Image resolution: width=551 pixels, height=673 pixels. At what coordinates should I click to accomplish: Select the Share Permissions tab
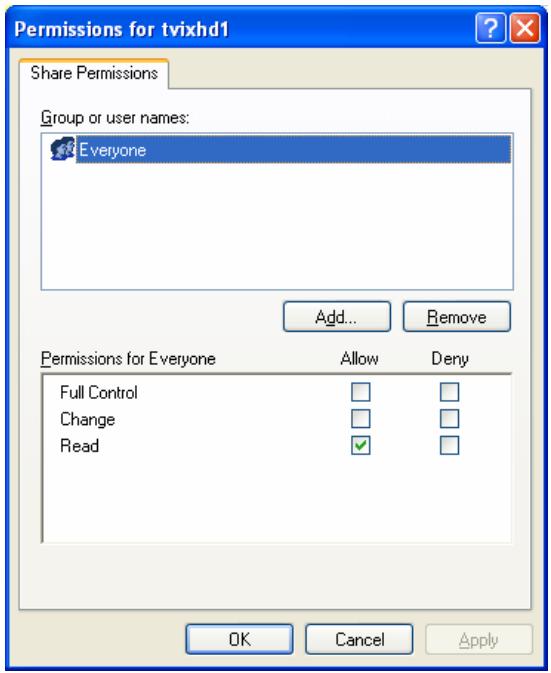(x=94, y=73)
